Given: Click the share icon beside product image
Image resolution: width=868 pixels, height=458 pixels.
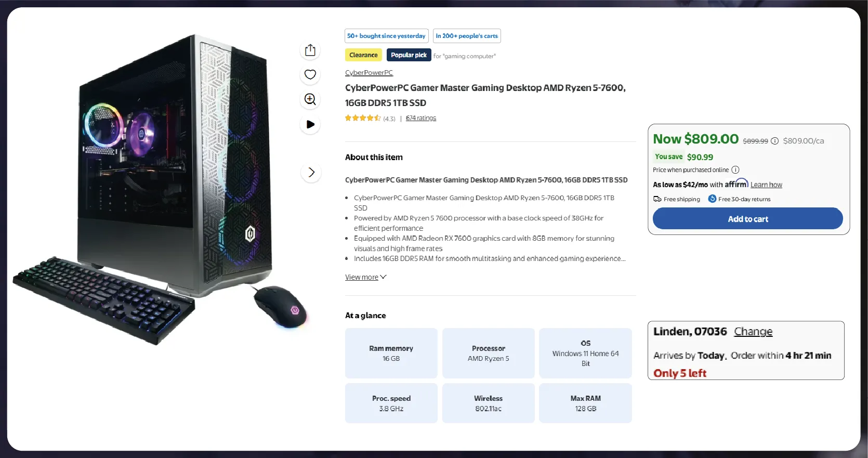Looking at the screenshot, I should tap(310, 50).
